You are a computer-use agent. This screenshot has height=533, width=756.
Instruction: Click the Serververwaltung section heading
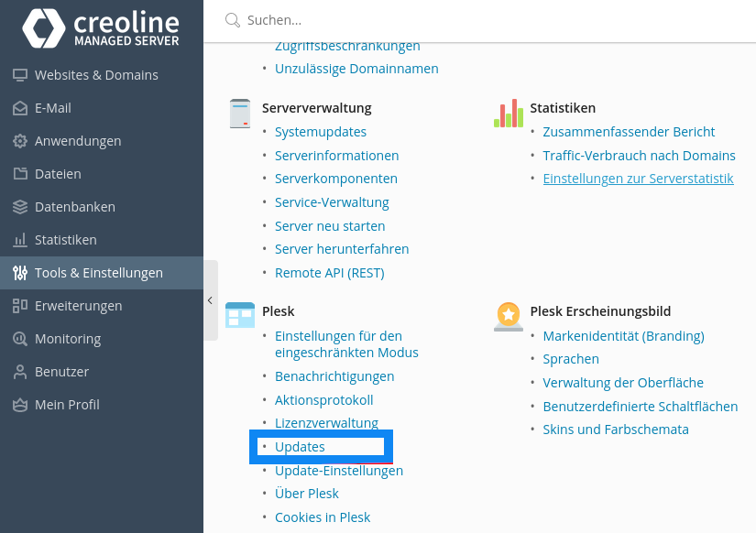click(x=317, y=108)
